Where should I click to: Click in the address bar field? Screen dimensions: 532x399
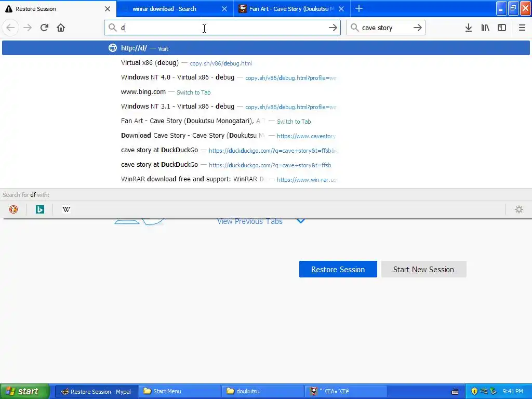222,28
